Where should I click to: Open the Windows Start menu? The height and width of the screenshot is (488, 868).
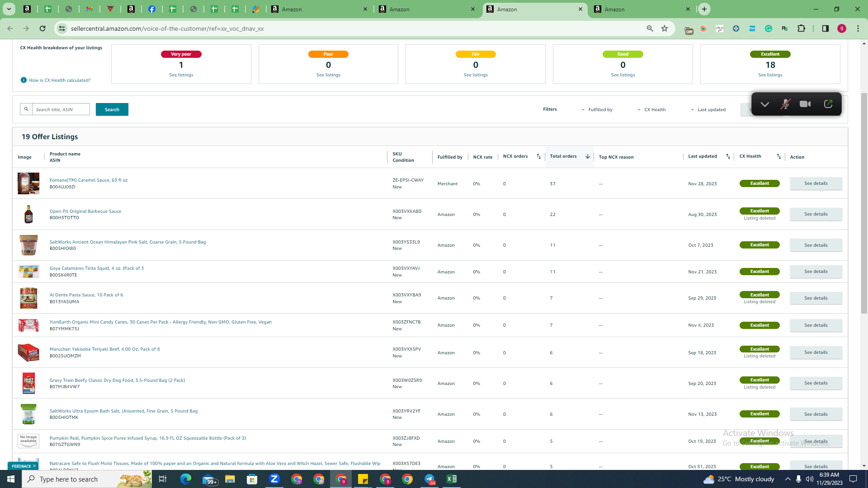click(11, 479)
